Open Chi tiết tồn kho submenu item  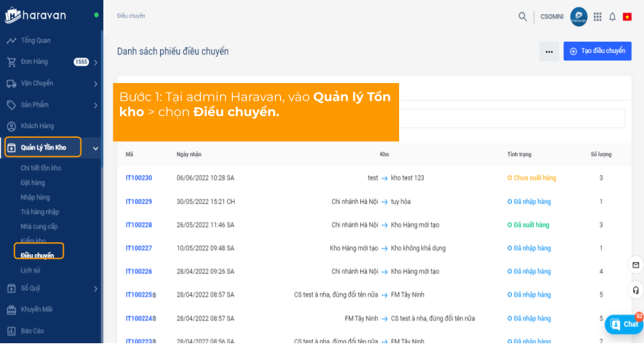41,168
